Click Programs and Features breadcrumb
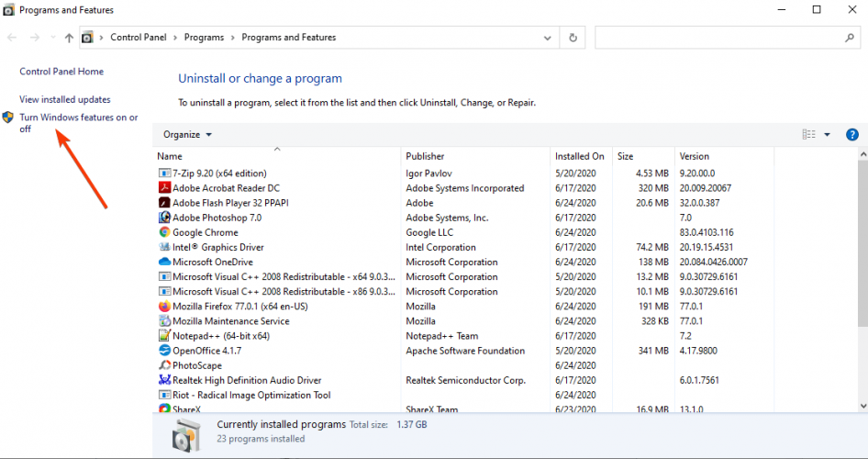Screen dimensions: 868x459 288,38
